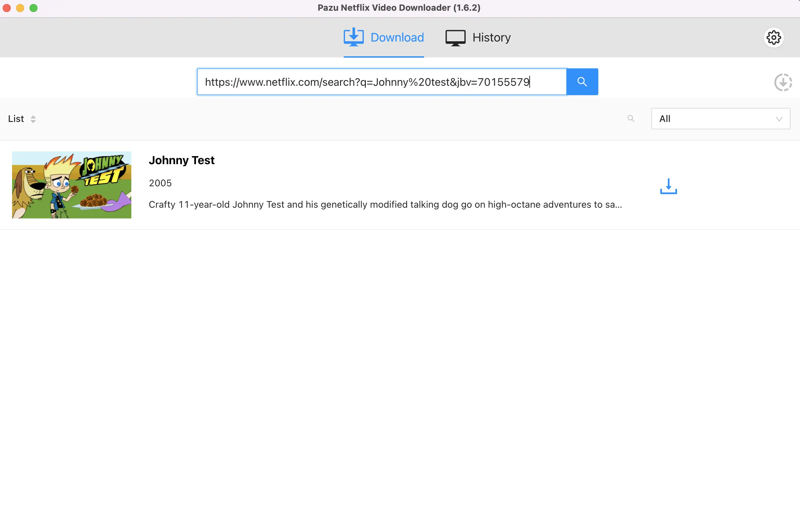Switch to the History tab

[478, 37]
